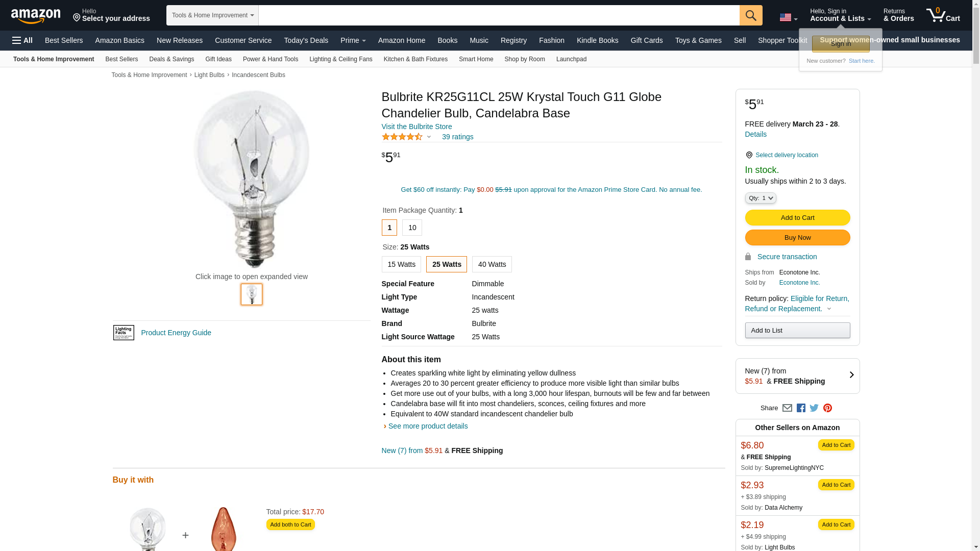
Task: Open the Qty quantity dropdown
Action: pyautogui.click(x=761, y=198)
